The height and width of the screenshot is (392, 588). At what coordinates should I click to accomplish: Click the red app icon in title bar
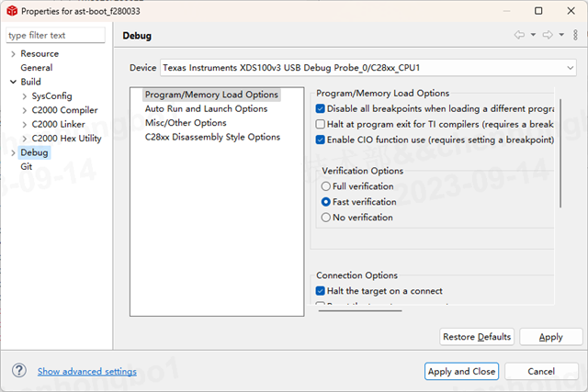pos(13,12)
